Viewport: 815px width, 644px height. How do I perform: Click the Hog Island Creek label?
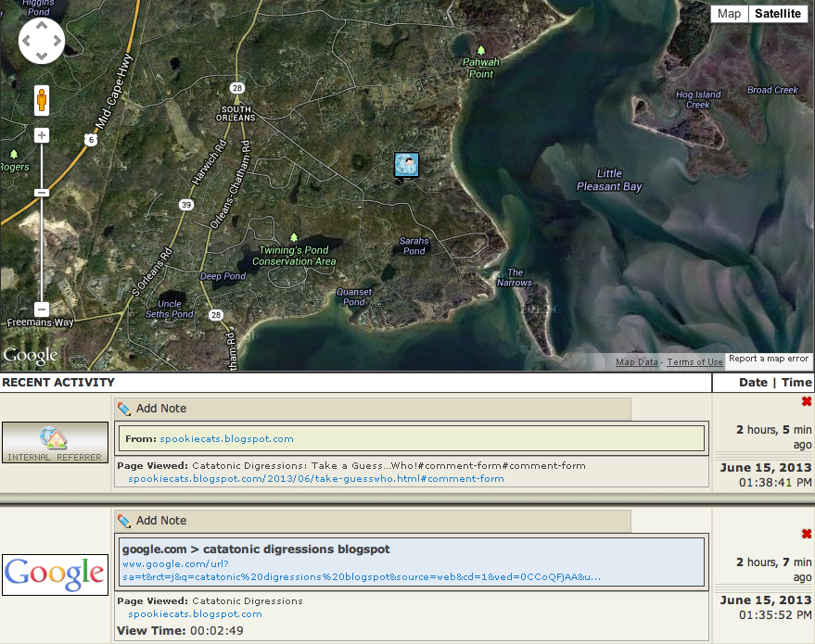point(698,99)
